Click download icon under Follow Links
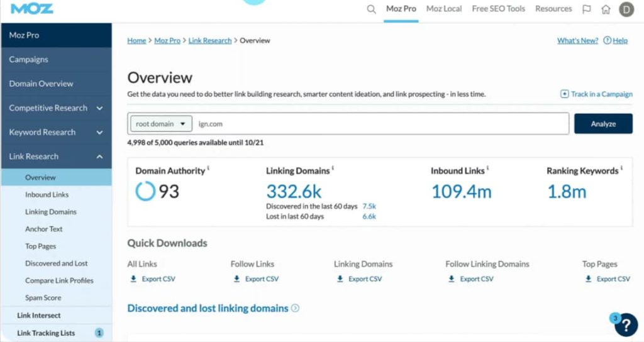Screen dimensions: 644x342 (x=236, y=279)
